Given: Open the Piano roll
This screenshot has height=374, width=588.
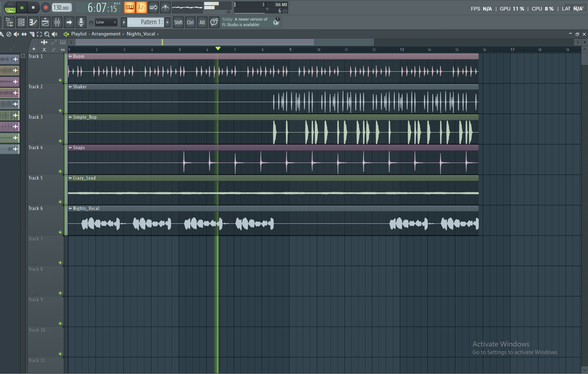Looking at the screenshot, I should (33, 22).
